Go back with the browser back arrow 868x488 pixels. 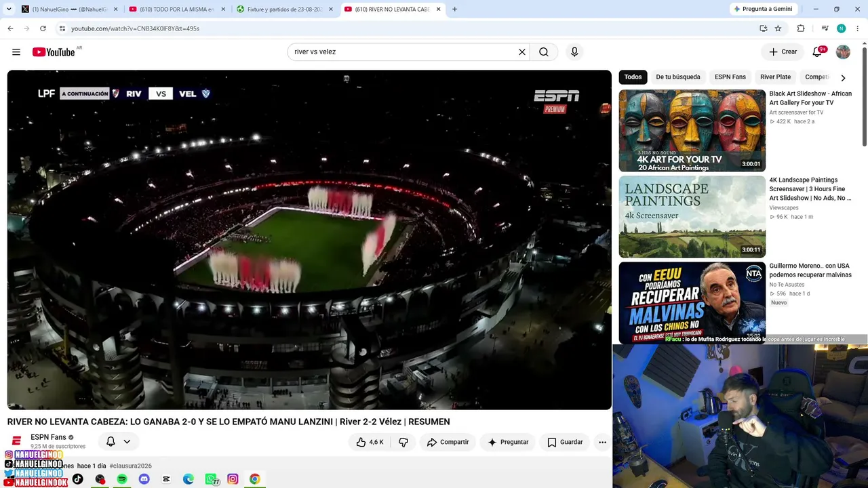[10, 28]
